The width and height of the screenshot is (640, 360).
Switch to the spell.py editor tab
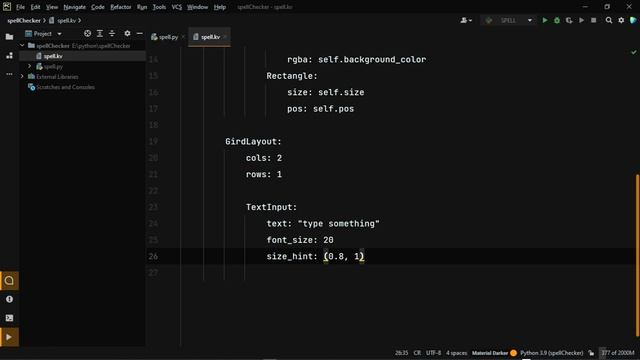(168, 37)
